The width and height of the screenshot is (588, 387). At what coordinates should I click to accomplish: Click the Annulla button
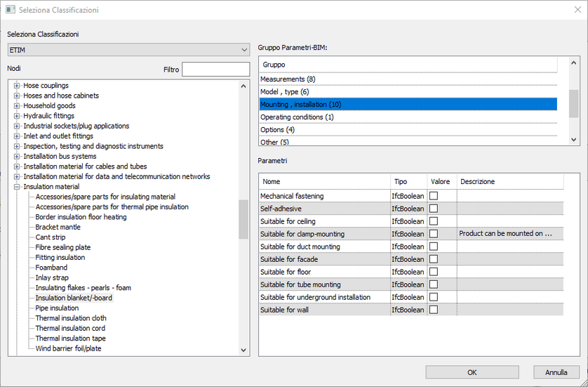coord(556,372)
